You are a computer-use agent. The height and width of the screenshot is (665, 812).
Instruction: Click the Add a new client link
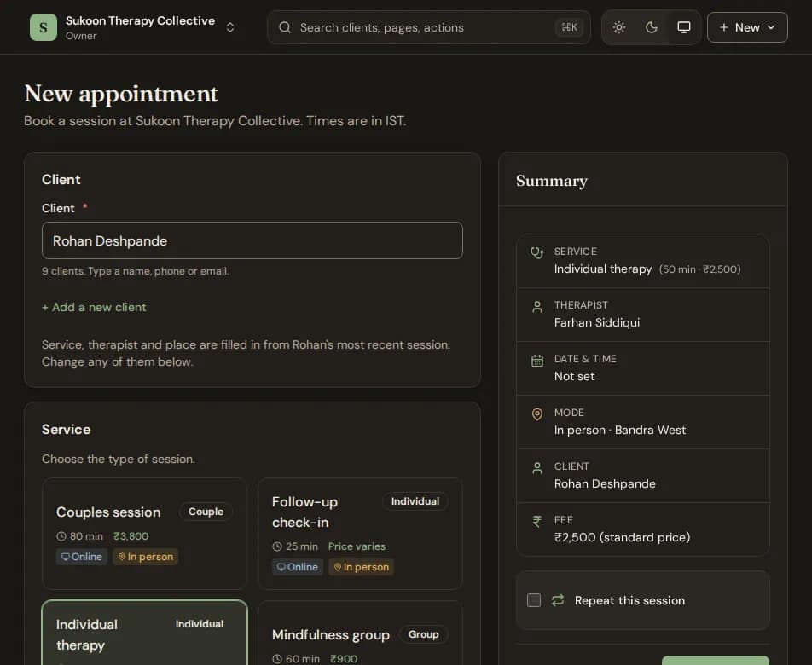94,308
